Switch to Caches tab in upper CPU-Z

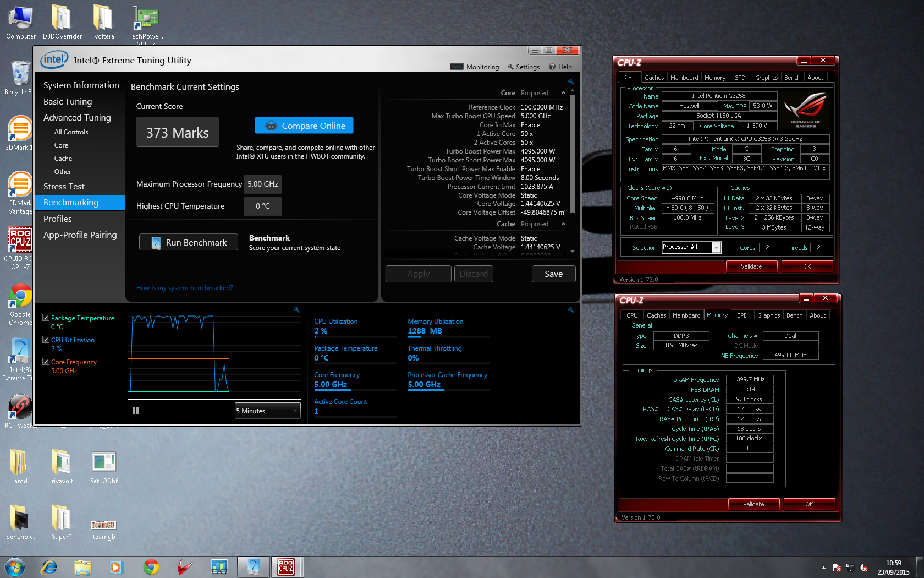[x=654, y=78]
